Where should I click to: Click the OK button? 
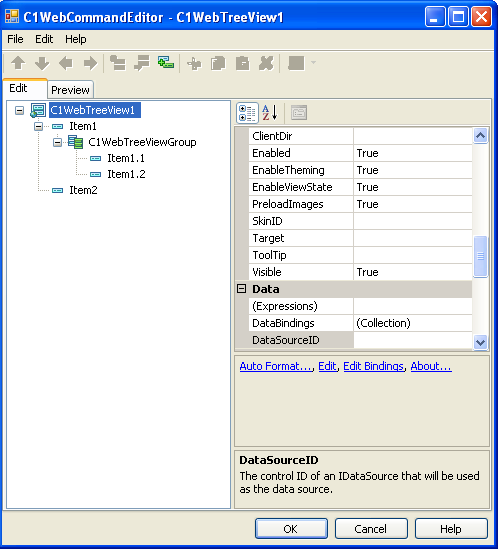coord(291,529)
